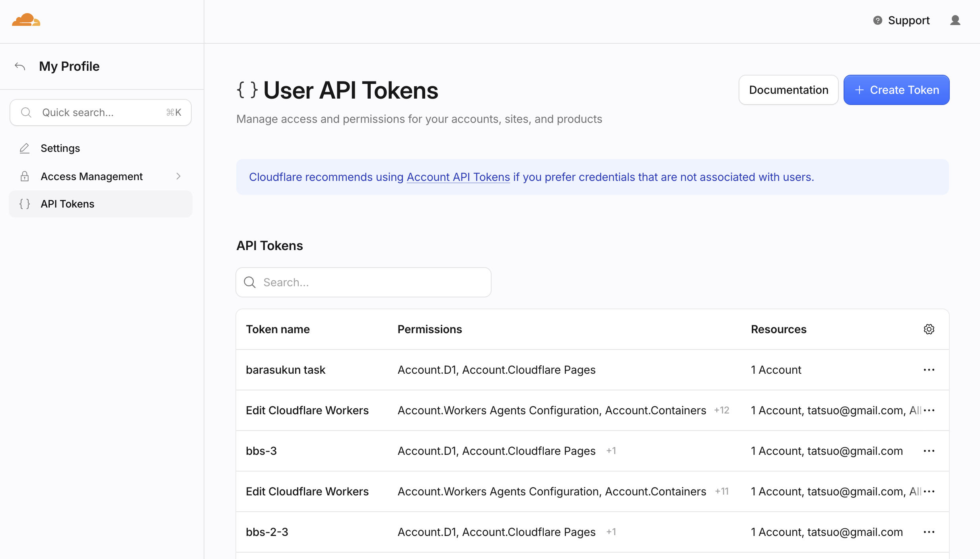
Task: Open actions menu for +12 Edit Cloudflare Workers token
Action: coord(929,410)
